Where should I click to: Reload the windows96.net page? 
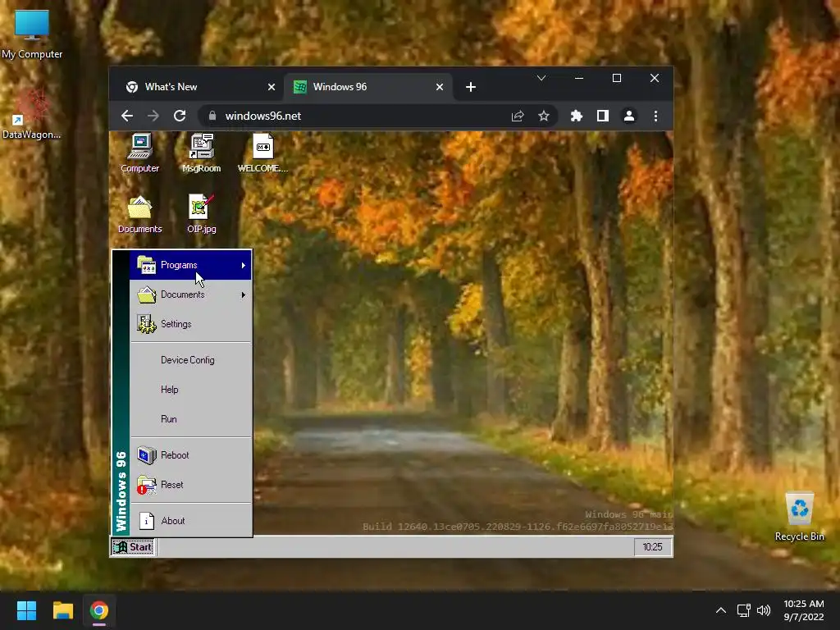pyautogui.click(x=180, y=116)
